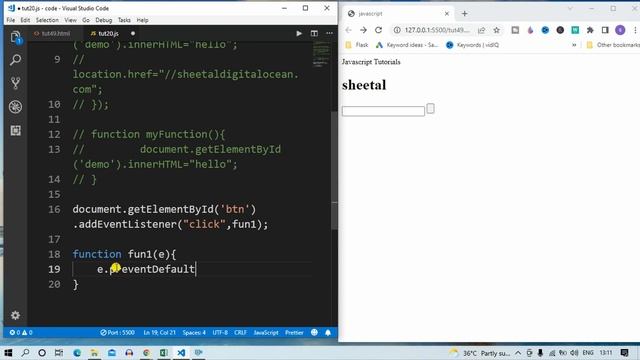Image resolution: width=640 pixels, height=360 pixels.
Task: Change the CRLF end of line sequence
Action: coord(240,333)
